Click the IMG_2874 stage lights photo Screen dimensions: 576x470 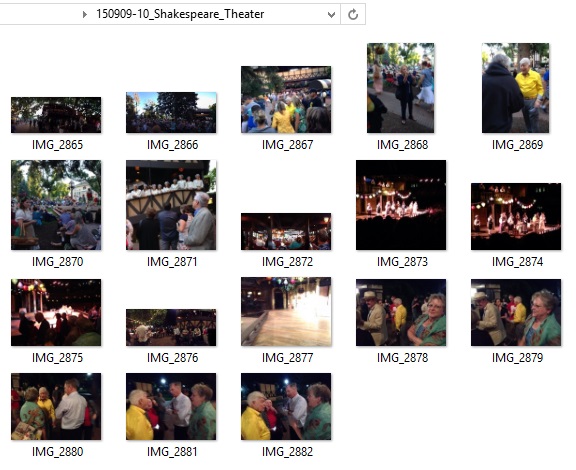(x=516, y=217)
